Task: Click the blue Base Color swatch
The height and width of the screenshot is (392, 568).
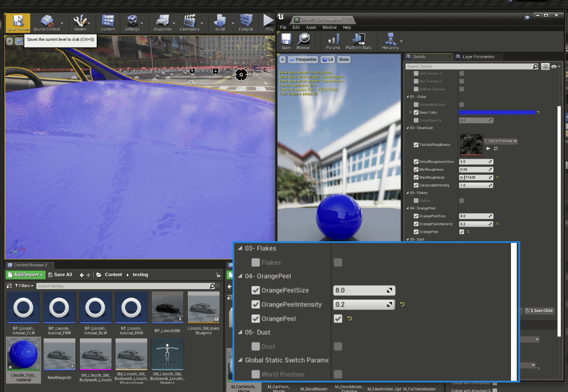Action: coord(497,113)
